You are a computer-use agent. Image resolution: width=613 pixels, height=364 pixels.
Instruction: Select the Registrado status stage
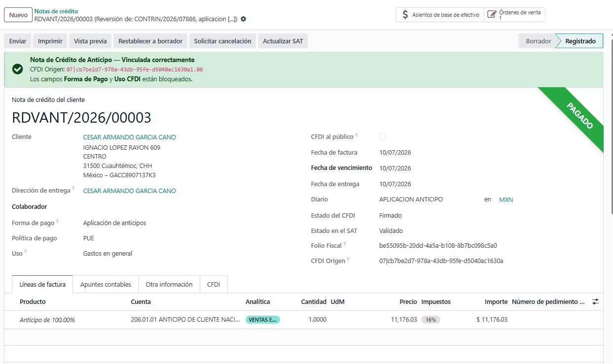[x=580, y=41]
